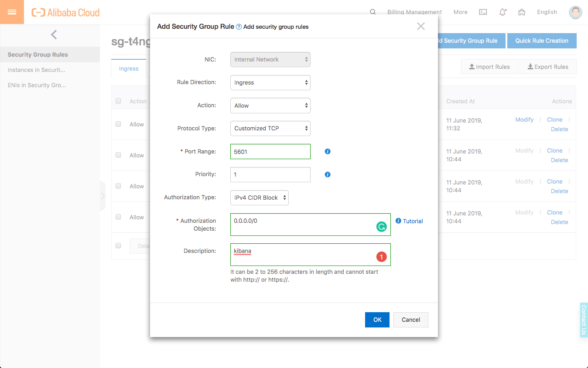
Task: Delete the rule created at 11:32
Action: pos(559,129)
